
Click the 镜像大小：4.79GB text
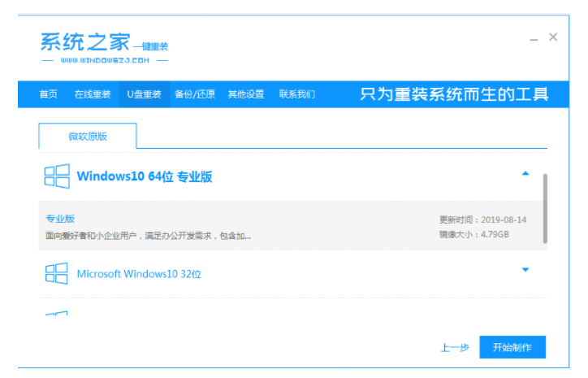point(474,235)
